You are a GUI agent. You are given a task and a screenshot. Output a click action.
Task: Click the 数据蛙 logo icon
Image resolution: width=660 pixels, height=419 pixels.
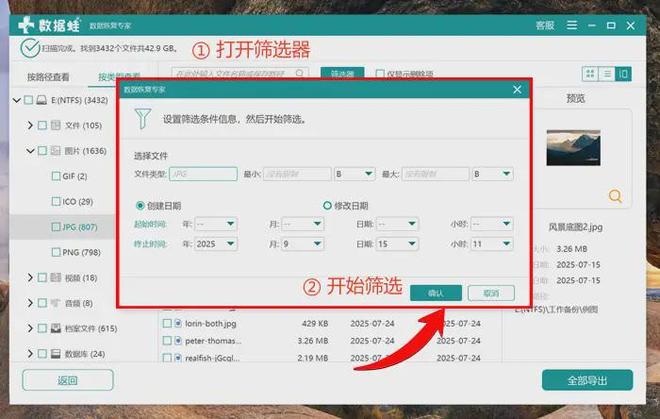[x=27, y=25]
